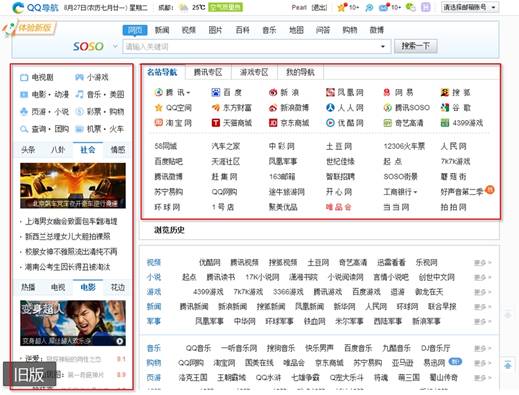Image resolution: width=519 pixels, height=395 pixels.
Task: Click the 体验新版 badge
Action: (31, 29)
